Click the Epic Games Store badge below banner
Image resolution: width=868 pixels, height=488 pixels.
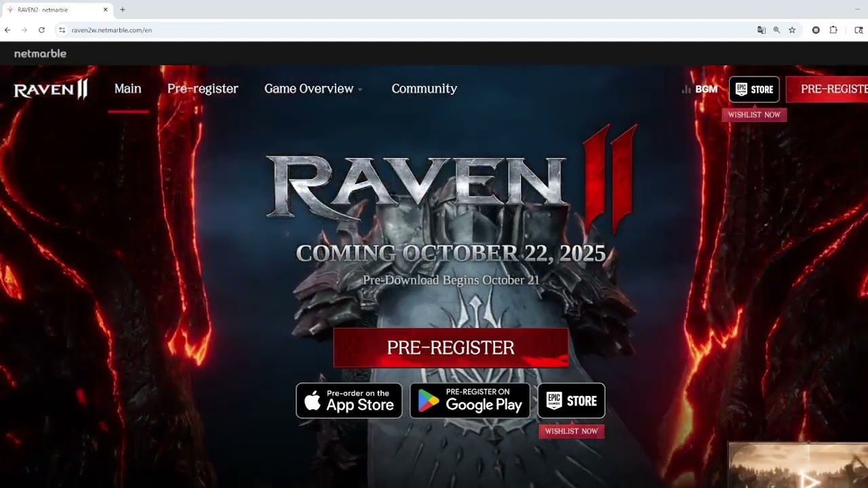click(572, 401)
